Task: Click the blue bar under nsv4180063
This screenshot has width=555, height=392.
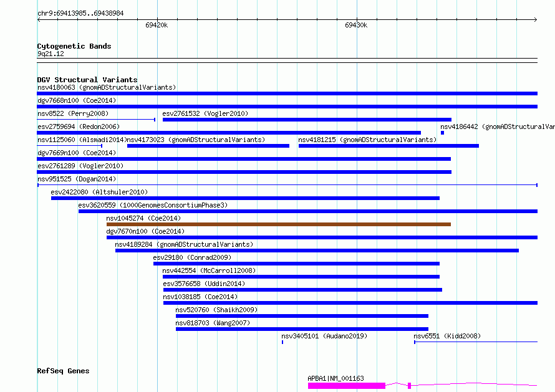Action: click(x=287, y=93)
